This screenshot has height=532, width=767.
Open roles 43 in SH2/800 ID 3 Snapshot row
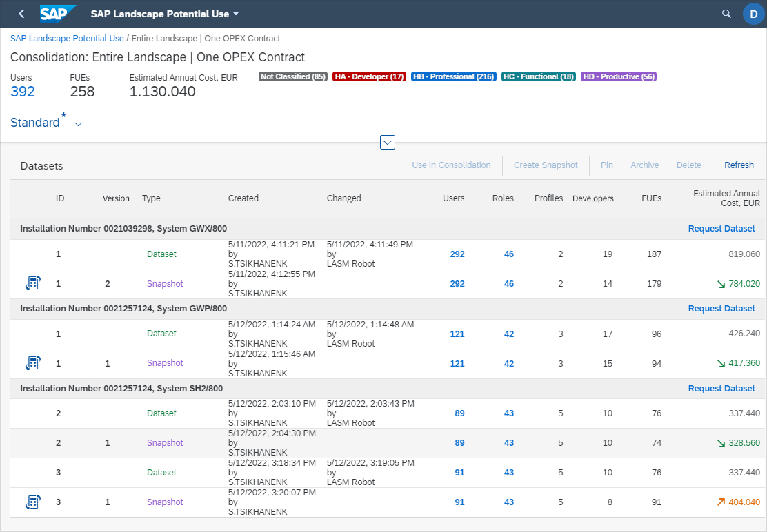[x=509, y=502]
